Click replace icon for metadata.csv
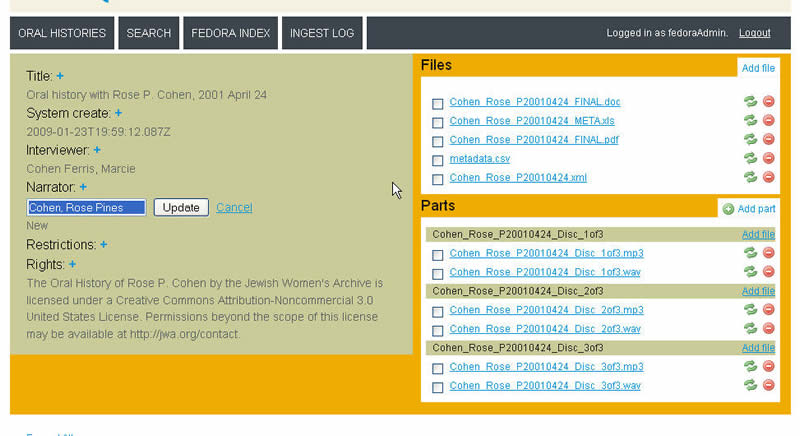This screenshot has width=800, height=436. point(750,158)
